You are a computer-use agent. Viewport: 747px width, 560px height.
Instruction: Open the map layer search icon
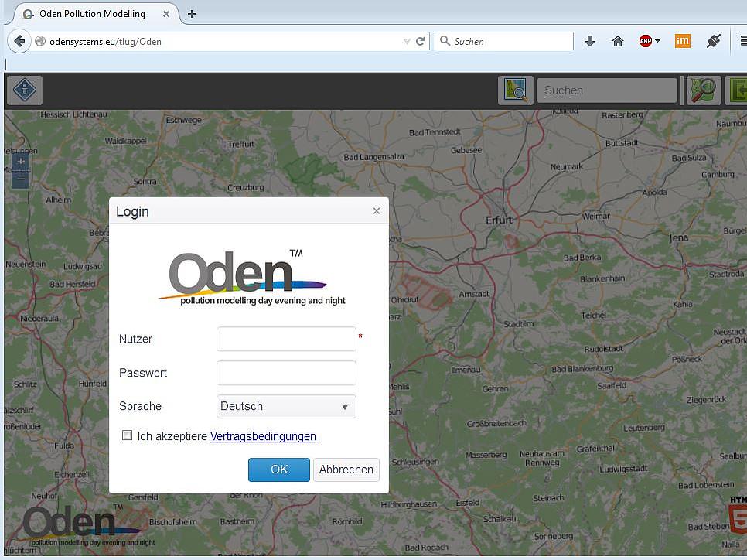click(516, 90)
